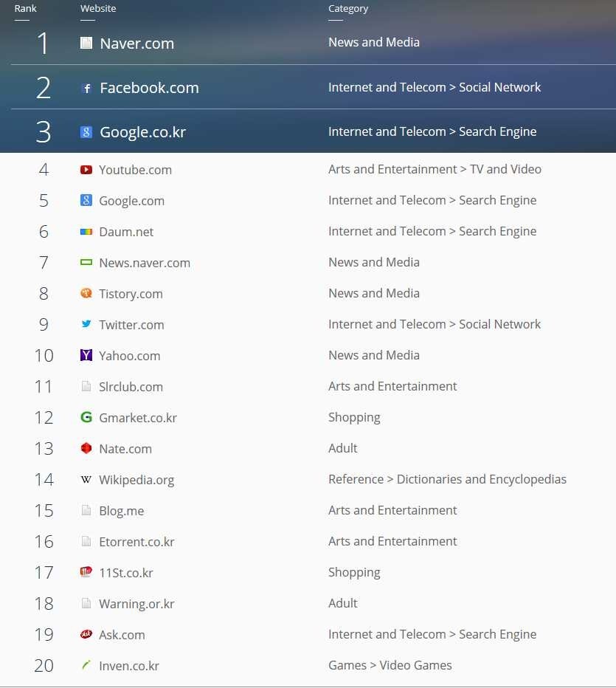
Task: Click "Reference > Dictionaries and Encyclopedias"
Action: pos(448,479)
